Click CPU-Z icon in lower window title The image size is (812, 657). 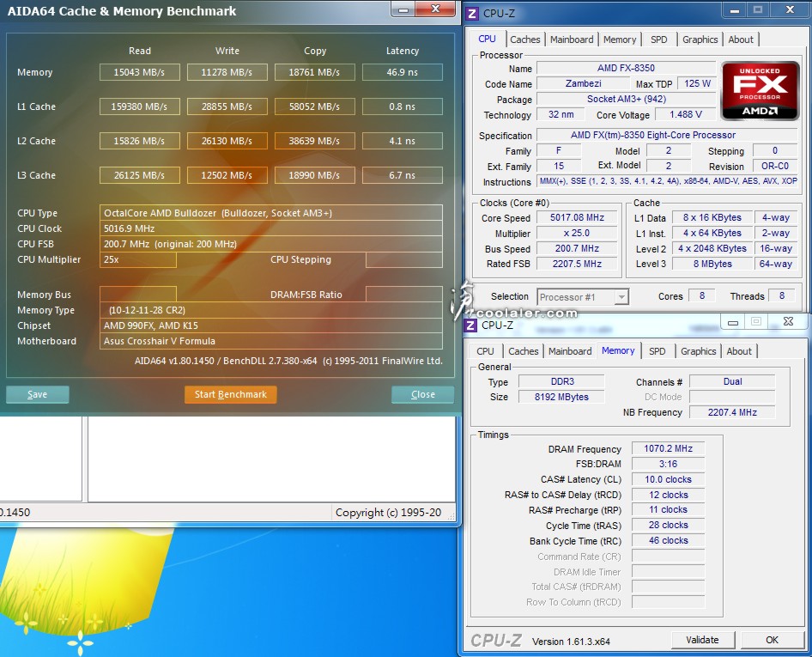coord(470,325)
